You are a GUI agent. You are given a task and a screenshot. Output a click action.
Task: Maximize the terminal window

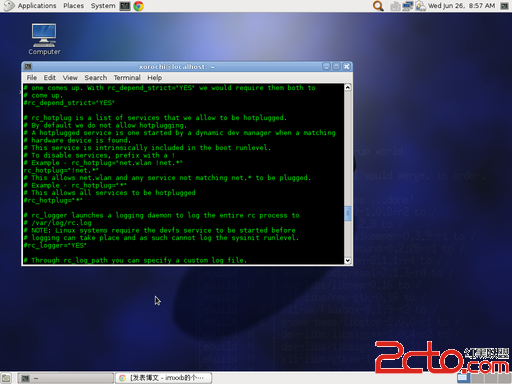click(336, 66)
